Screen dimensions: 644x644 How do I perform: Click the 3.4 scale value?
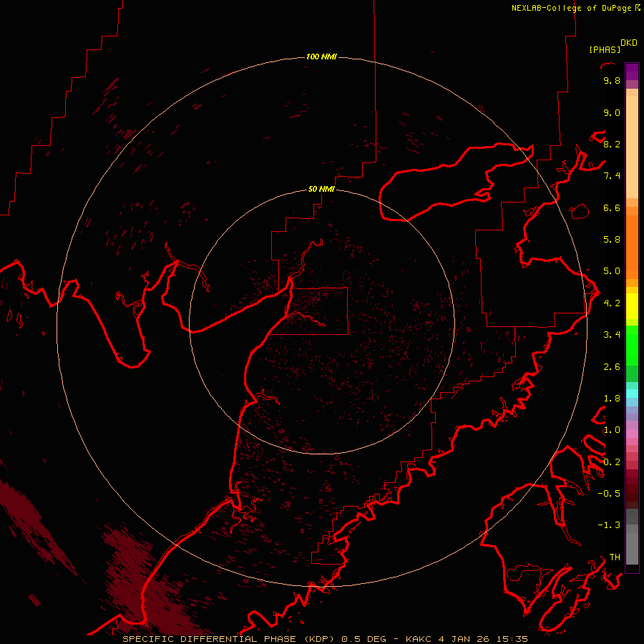coord(612,335)
